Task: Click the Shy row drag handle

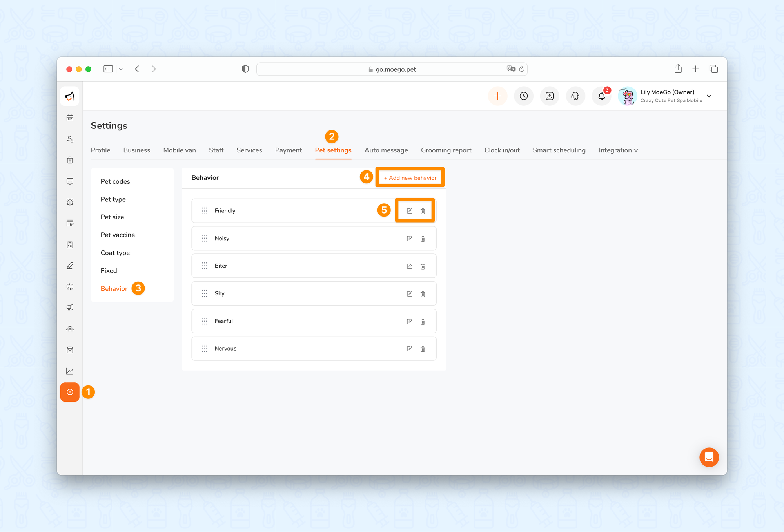Action: (x=204, y=294)
